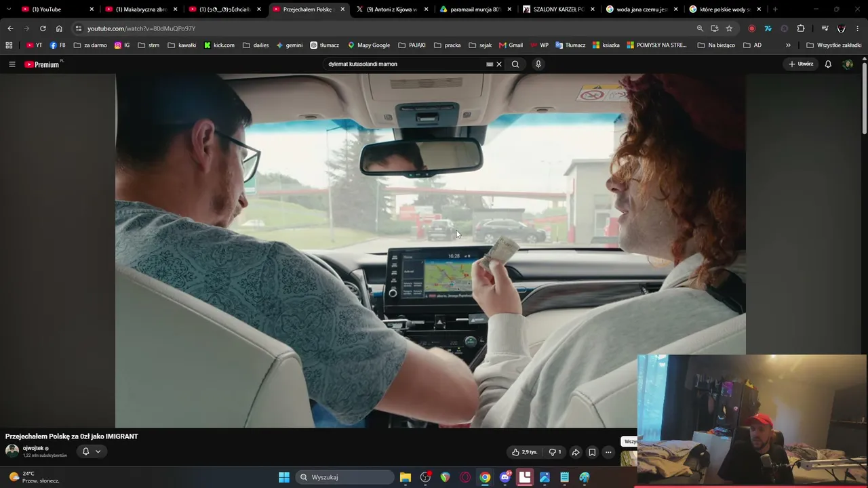View site information icon left of the URL

click(79, 28)
